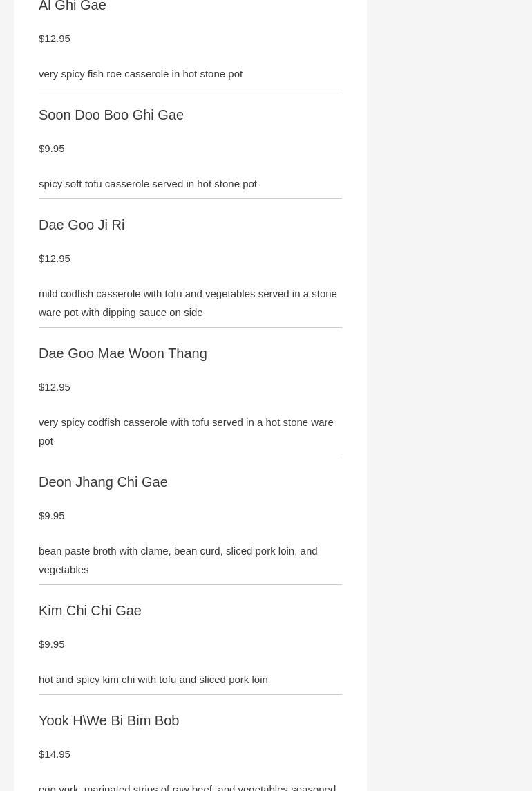The width and height of the screenshot is (532, 791).
Task: Click the $14.95 price of Yook H\We Bi Bim Bob
Action: 55,754
